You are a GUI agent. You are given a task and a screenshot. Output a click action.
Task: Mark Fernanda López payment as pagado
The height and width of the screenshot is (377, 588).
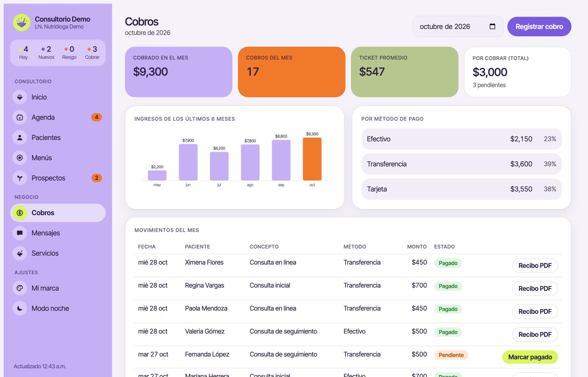(530, 357)
